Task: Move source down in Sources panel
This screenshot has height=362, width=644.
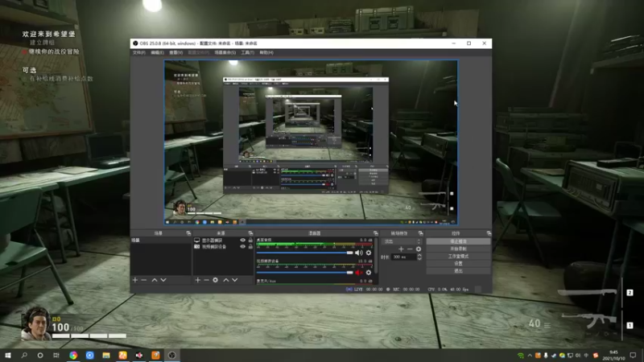Action: coord(234,280)
